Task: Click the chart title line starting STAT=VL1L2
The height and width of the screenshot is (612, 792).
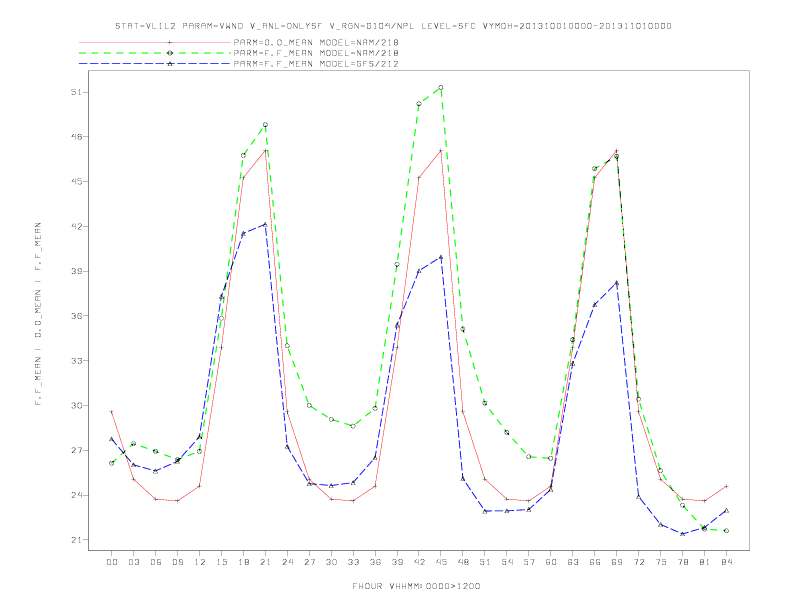Action: pyautogui.click(x=393, y=26)
